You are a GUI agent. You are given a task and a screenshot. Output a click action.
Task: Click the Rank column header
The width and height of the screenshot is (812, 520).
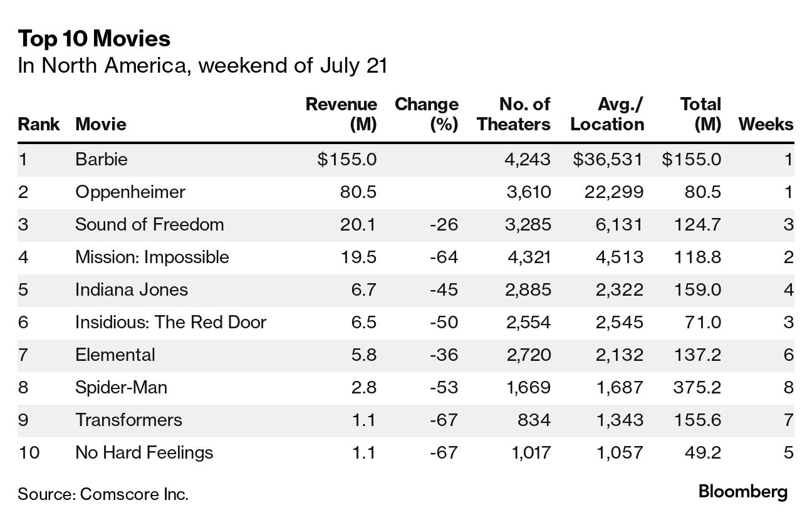tap(38, 124)
